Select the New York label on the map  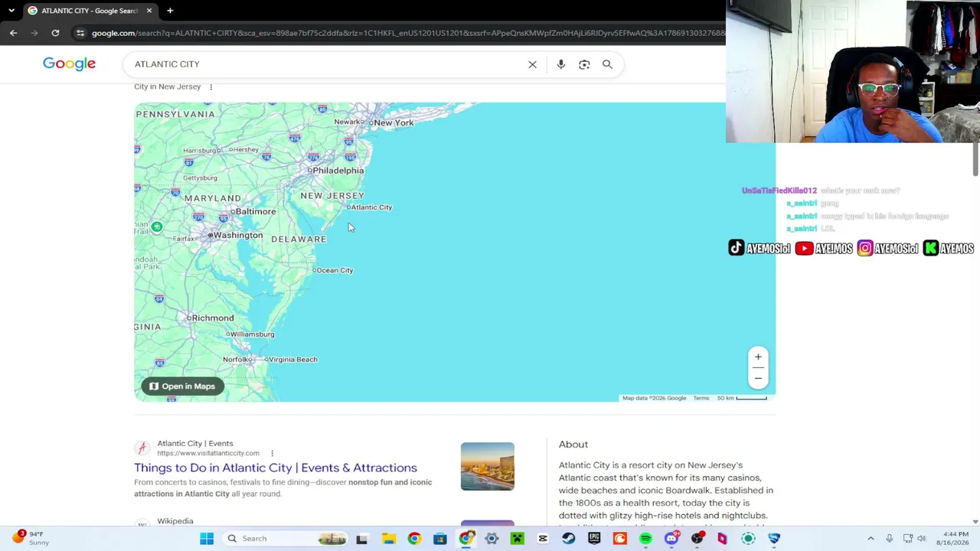tap(394, 122)
